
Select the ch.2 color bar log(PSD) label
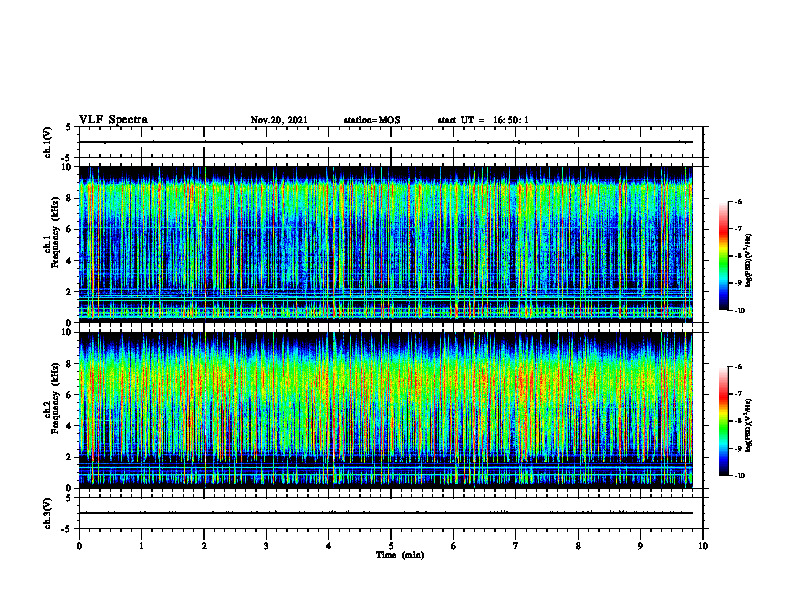(749, 425)
